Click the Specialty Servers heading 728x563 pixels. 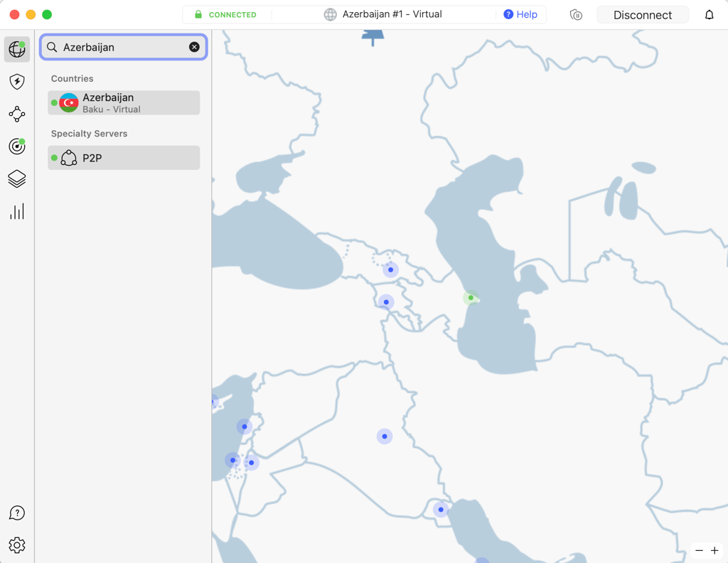[x=89, y=134]
